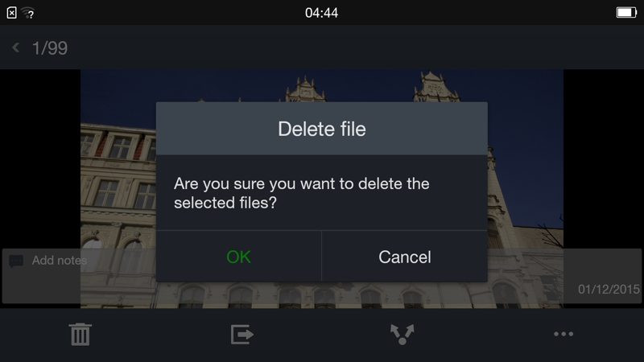Tap the share branching arrows icon

[x=402, y=334]
